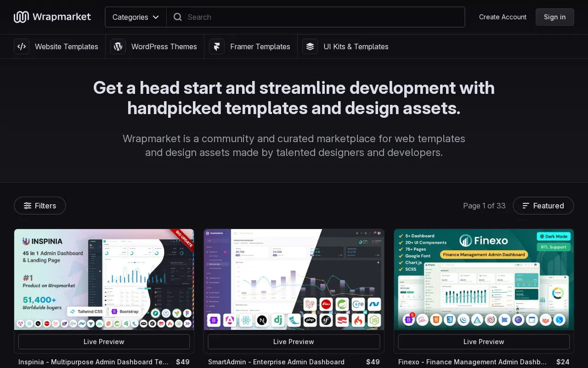The image size is (588, 368).
Task: Click the Django icon on SmartAdmin thumbnail
Action: pyautogui.click(x=277, y=320)
